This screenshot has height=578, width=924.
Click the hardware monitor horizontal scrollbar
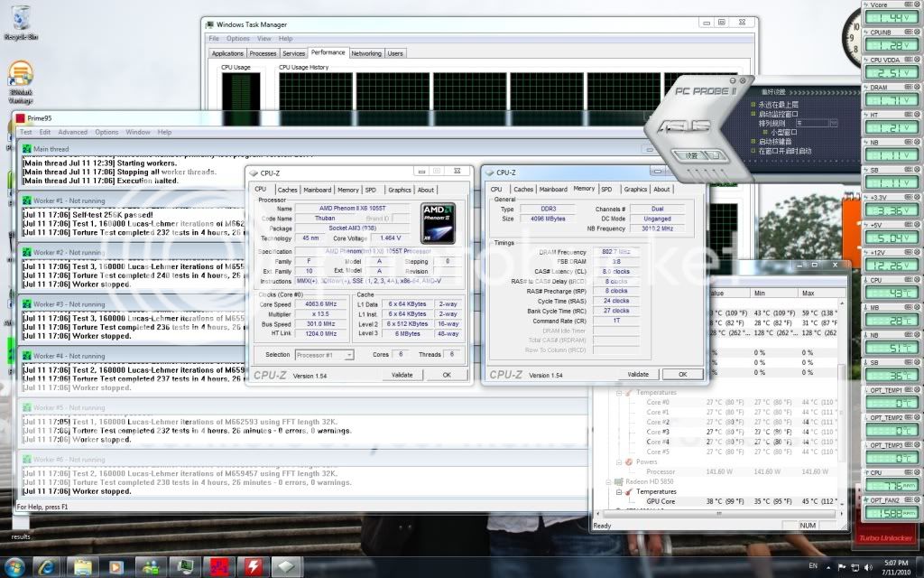point(718,513)
